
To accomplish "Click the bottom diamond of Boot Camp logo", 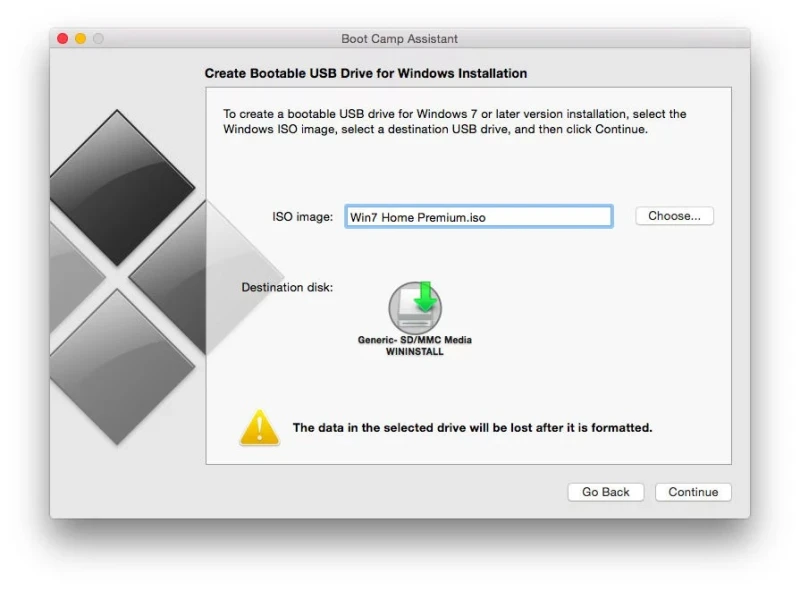I will click(117, 365).
